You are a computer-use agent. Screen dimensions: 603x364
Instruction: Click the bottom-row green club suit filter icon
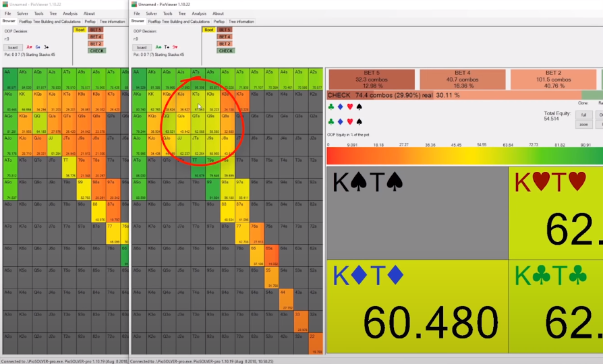click(331, 122)
